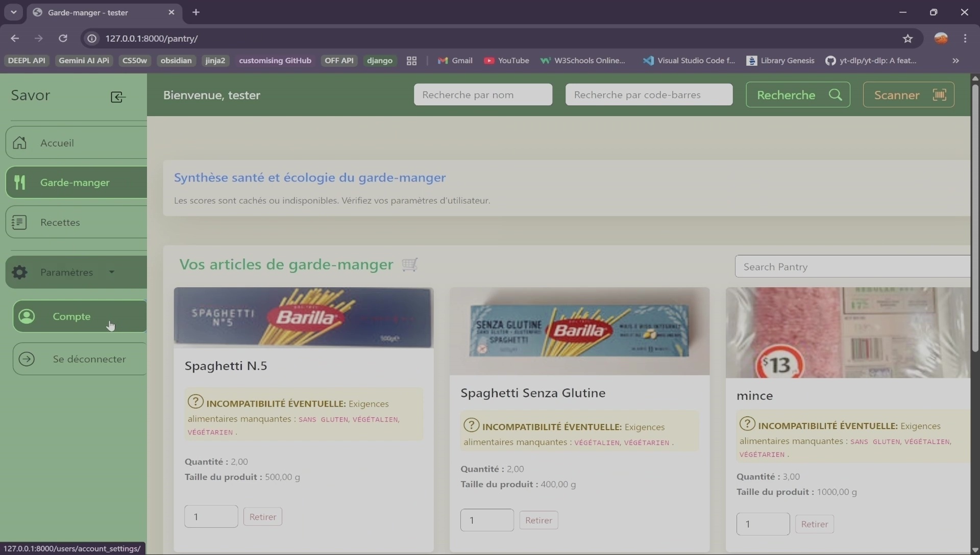Open the browser tab search dropdown
The height and width of the screenshot is (555, 980).
pyautogui.click(x=13, y=12)
